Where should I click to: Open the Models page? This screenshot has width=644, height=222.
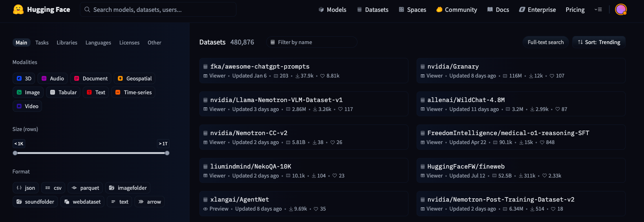pos(332,9)
